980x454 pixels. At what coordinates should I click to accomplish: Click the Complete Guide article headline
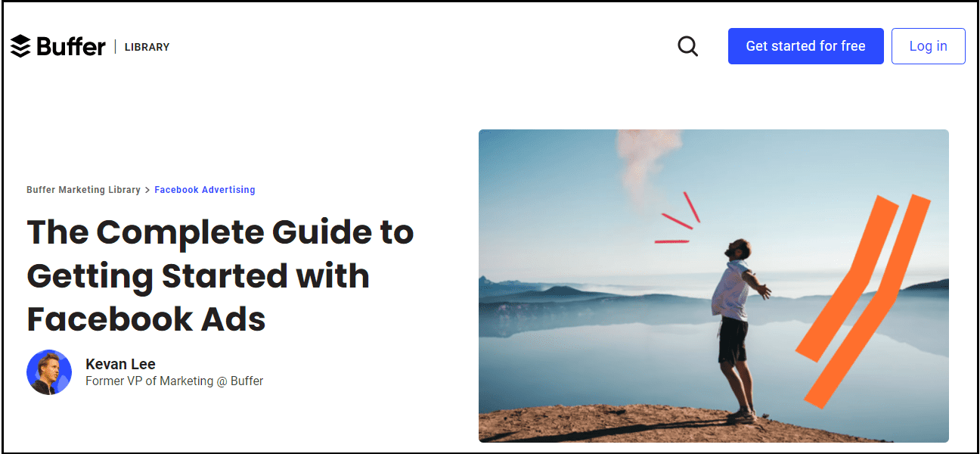(220, 275)
